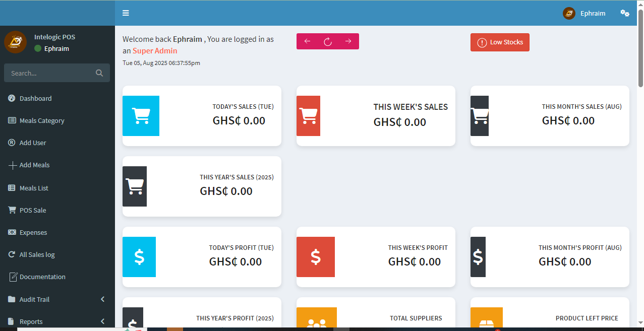Click the Today's Profit blue dollar icon
Viewport: 644px width, 331px height.
139,257
